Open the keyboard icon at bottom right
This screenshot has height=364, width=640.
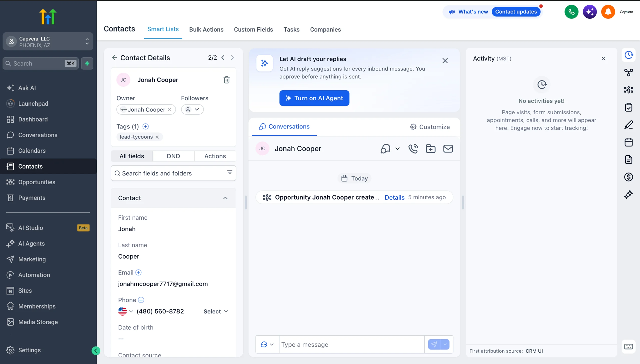pos(628,346)
